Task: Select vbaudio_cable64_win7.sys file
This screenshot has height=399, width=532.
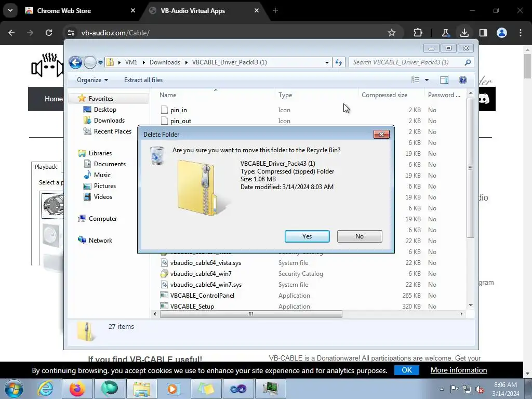Action: pos(206,285)
